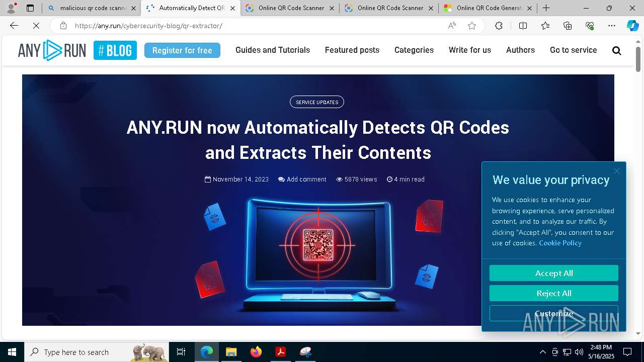Go back using the browser back arrow
The height and width of the screenshot is (362, 644).
pyautogui.click(x=14, y=26)
